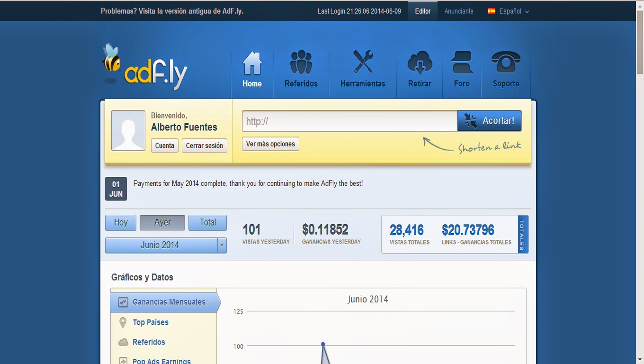Screen dimensions: 644x364
Task: Switch to the Editor tab
Action: point(422,10)
